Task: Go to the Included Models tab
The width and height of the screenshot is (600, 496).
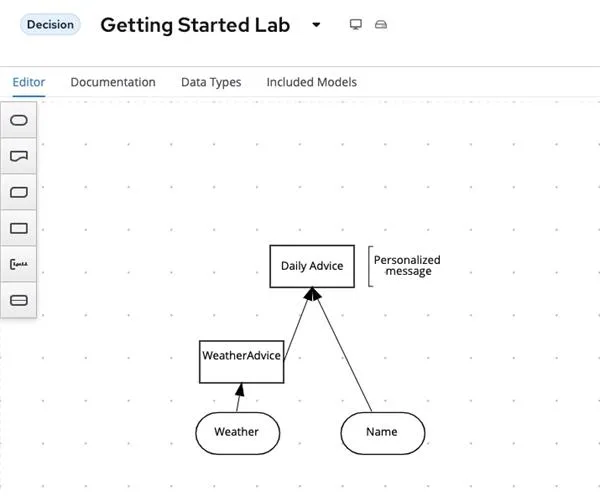Action: pyautogui.click(x=311, y=82)
